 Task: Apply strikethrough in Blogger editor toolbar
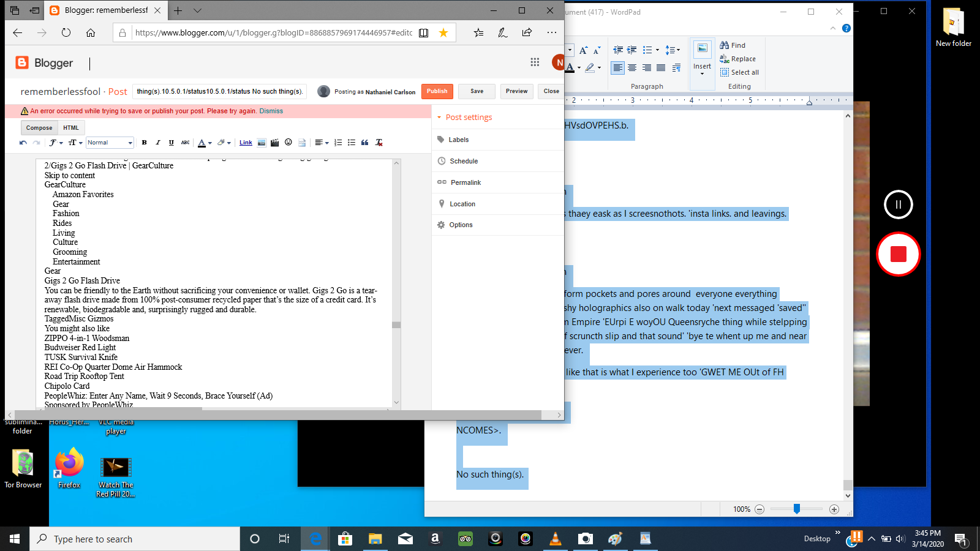click(x=185, y=143)
